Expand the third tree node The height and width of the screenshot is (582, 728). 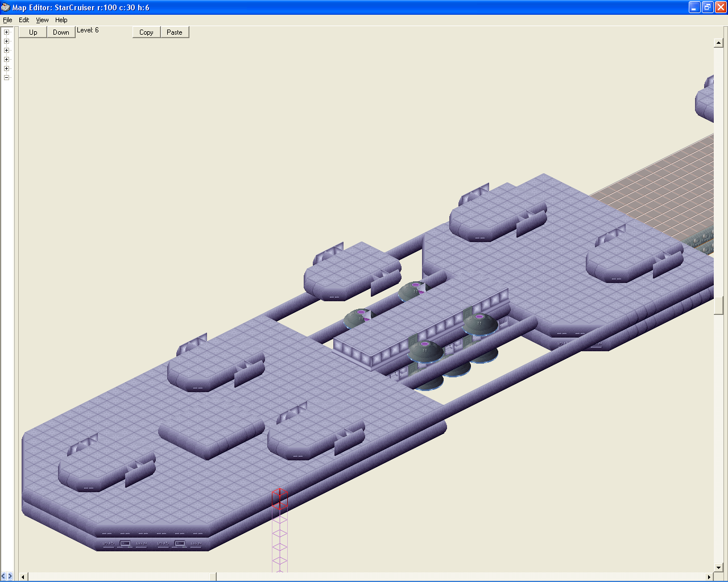[7, 50]
